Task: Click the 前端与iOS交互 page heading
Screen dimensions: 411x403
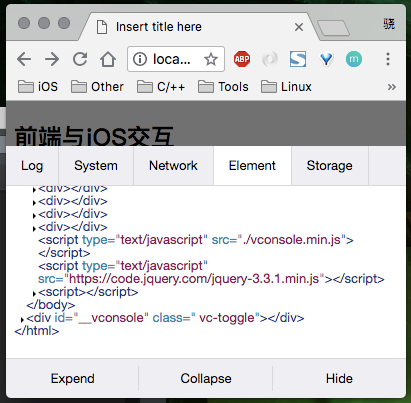Action: (94, 136)
